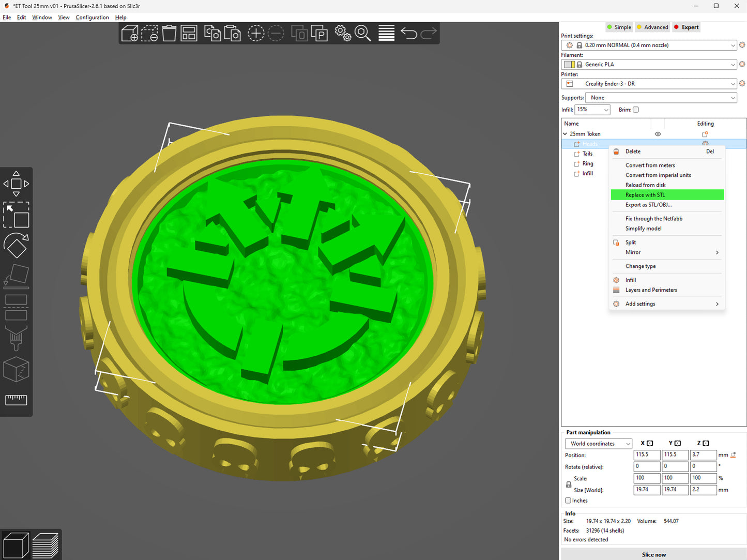Open filament settings gear beside Generic PLA
Screen dimensions: 747x560
click(742, 64)
